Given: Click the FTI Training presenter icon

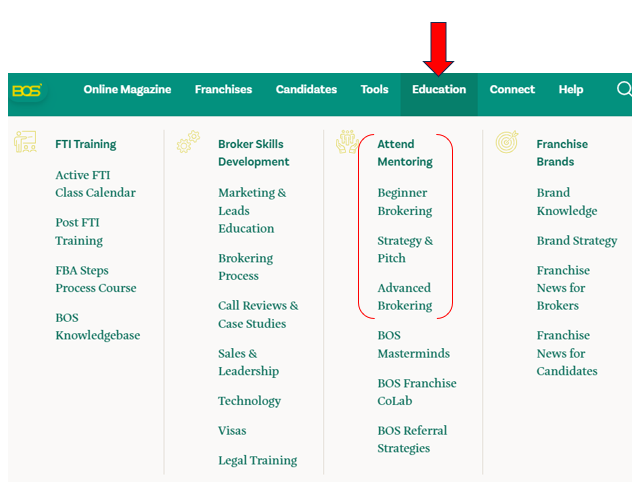Looking at the screenshot, I should click(25, 142).
